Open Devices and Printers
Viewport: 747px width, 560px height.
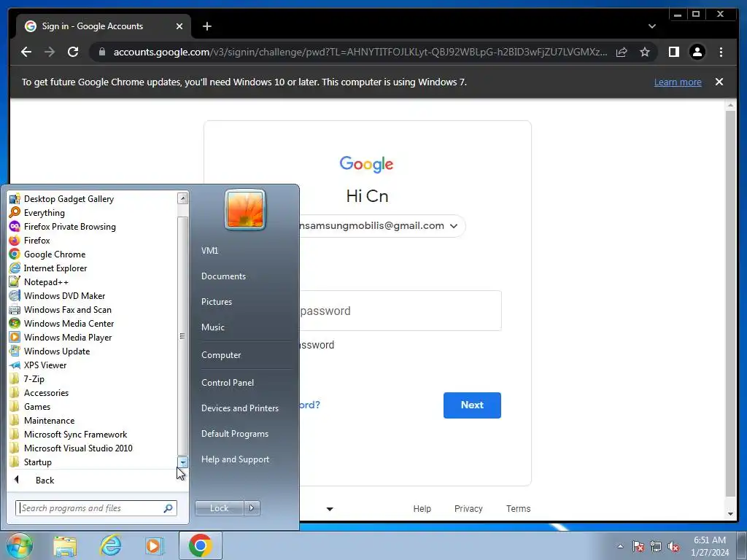[x=239, y=408]
